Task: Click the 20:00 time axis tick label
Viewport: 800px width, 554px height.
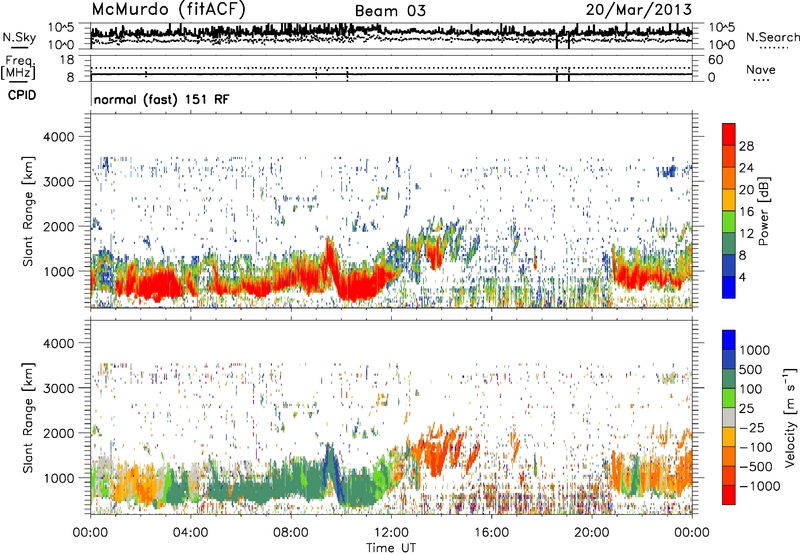Action: pyautogui.click(x=592, y=533)
